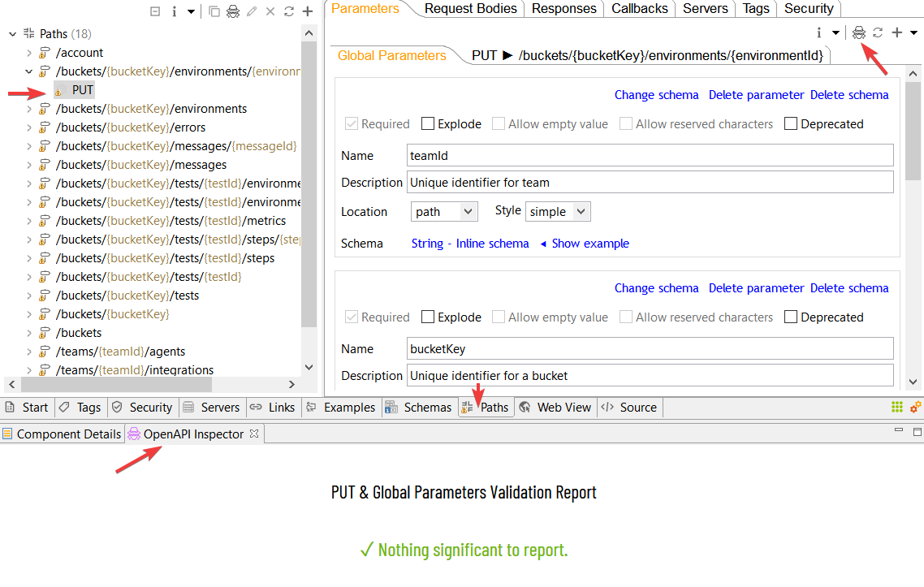Select the PUT operation in the tree
The width and height of the screenshot is (924, 587).
(83, 90)
